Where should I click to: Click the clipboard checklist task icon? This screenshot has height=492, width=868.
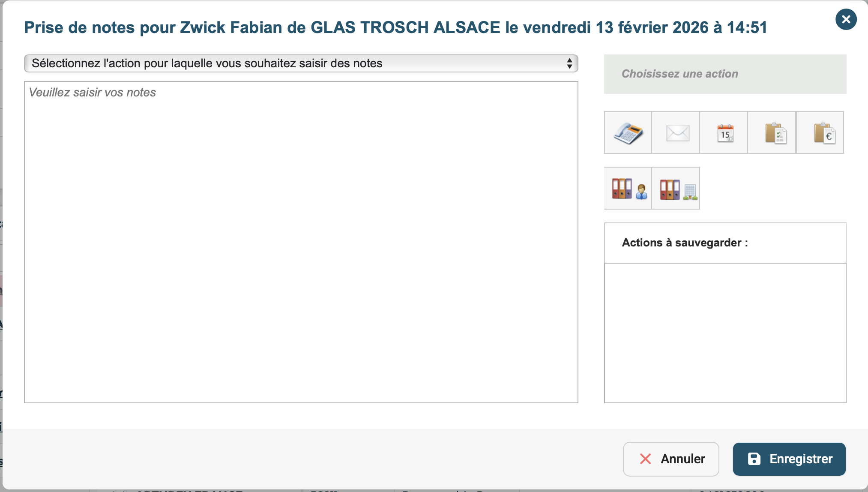point(775,133)
